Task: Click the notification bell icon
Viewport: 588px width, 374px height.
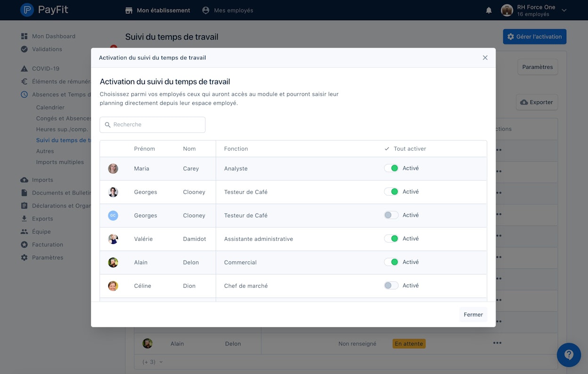Action: 489,10
